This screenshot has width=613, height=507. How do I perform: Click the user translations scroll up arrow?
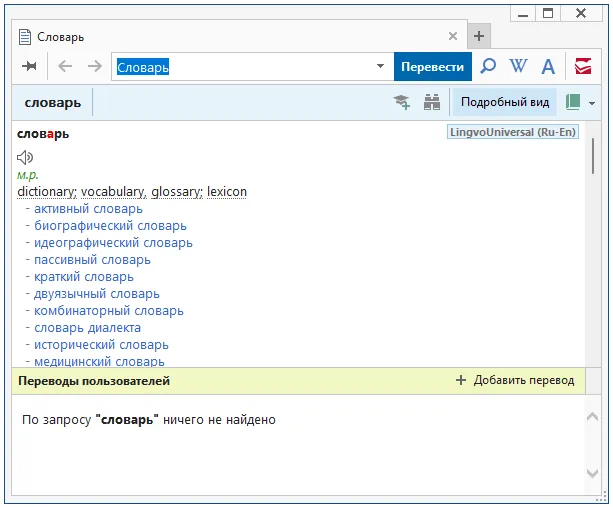[593, 417]
